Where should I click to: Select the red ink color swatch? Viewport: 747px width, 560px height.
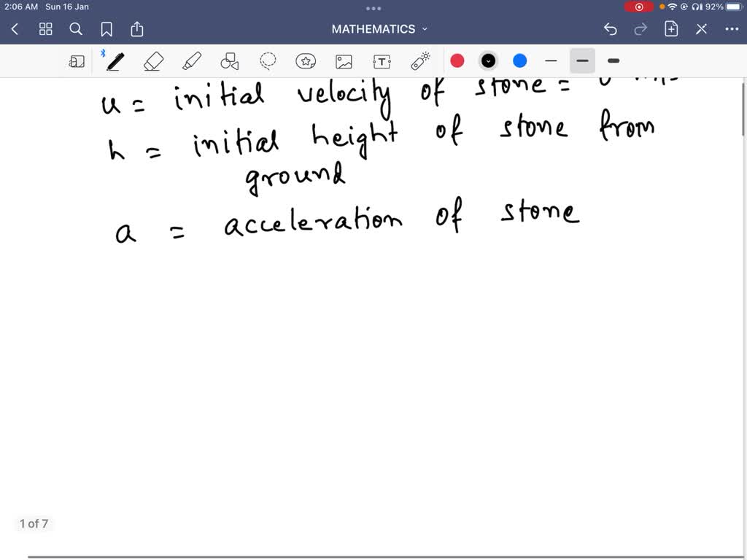click(x=457, y=61)
